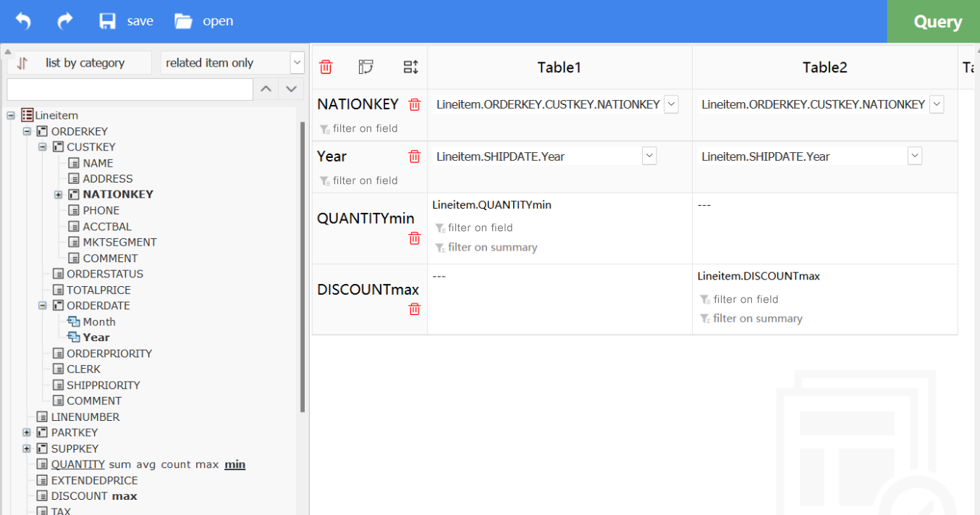Delete the QUANTITYmin row using trash icon
The width and height of the screenshot is (980, 515).
tap(414, 238)
